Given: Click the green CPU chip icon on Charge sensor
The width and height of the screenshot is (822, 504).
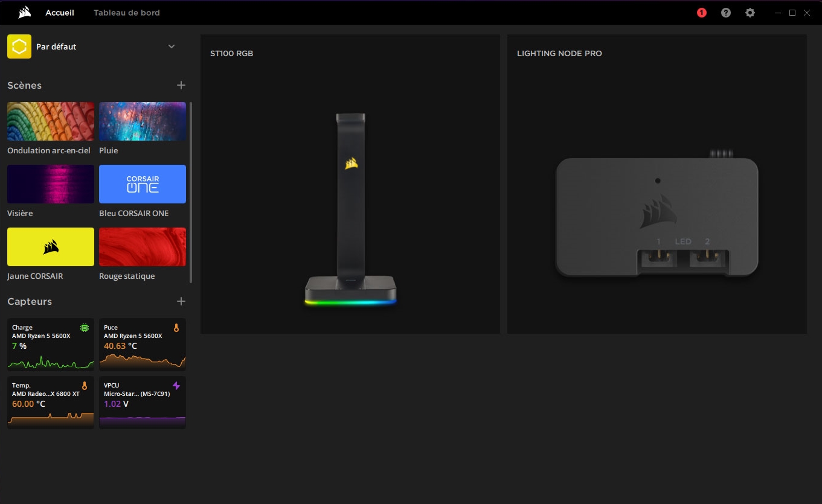Looking at the screenshot, I should coord(85,328).
